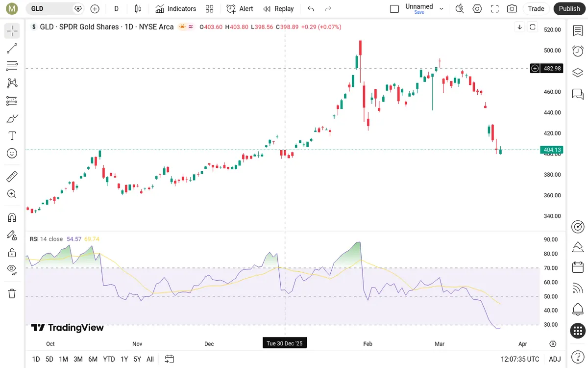Select the 1D time range

pyautogui.click(x=36, y=359)
